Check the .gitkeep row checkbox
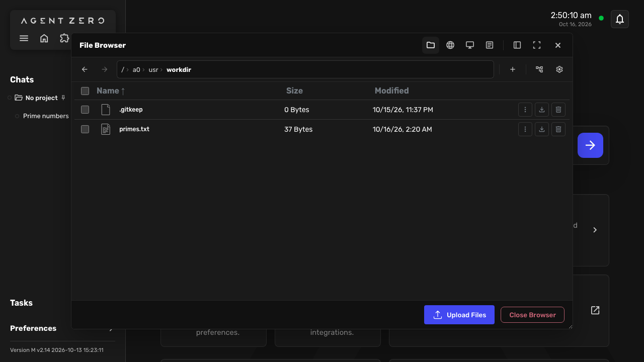Image resolution: width=644 pixels, height=362 pixels. point(85,110)
